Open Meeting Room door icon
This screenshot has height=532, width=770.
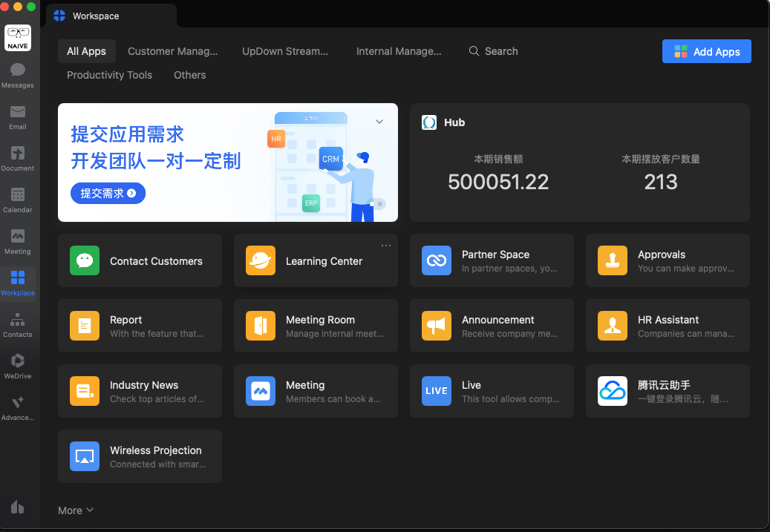261,326
